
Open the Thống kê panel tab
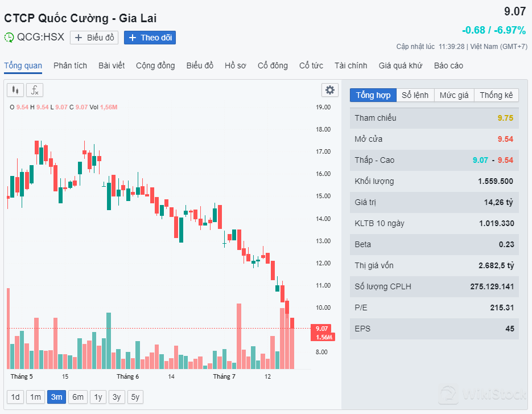pos(496,95)
